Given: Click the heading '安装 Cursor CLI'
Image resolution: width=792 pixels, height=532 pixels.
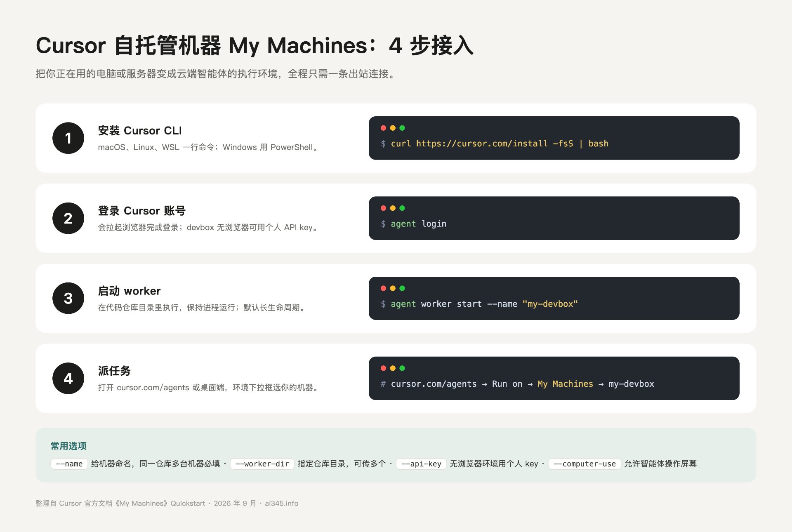Looking at the screenshot, I should coord(140,131).
